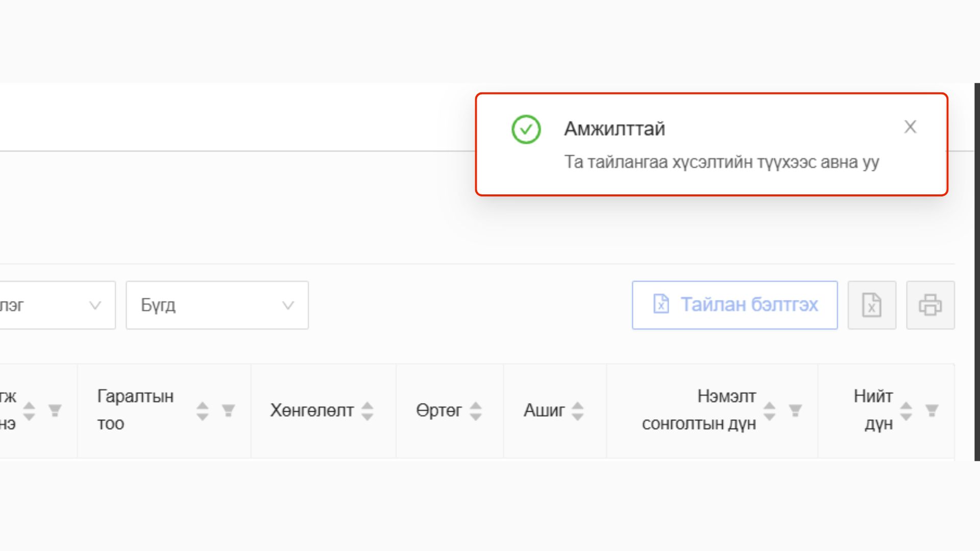980x551 pixels.
Task: Sort by Хөнгөлөлт column arrows
Action: (367, 411)
